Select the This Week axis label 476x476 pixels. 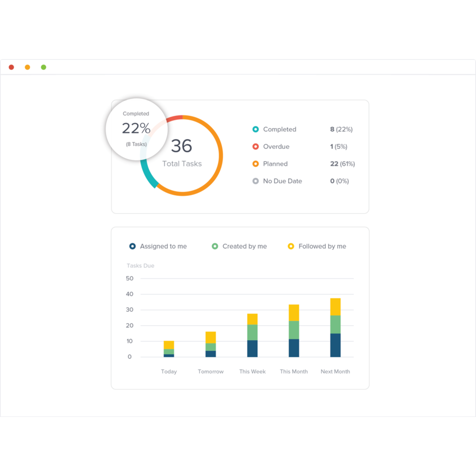click(x=253, y=371)
